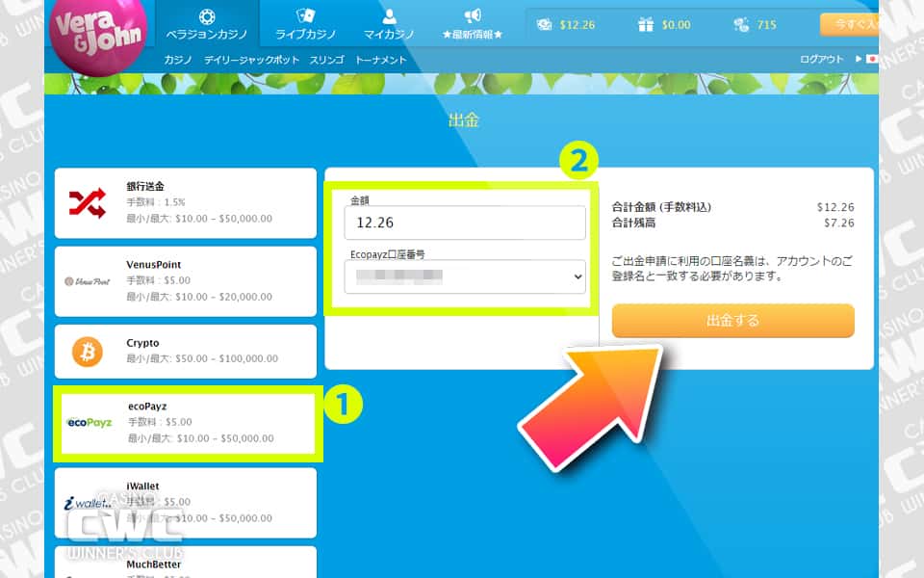924x578 pixels.
Task: Open the カジノ submenu link
Action: [178, 60]
